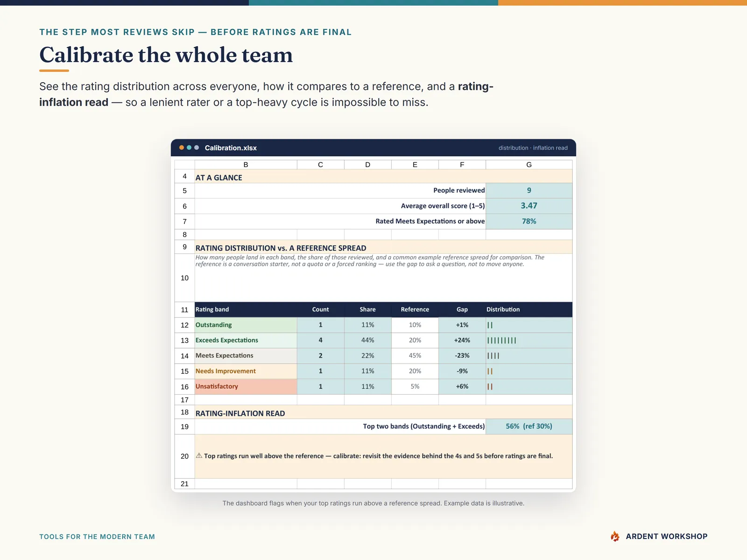The image size is (747, 560).
Task: Click 'Average overall score (1–5)' label
Action: pyautogui.click(x=443, y=206)
